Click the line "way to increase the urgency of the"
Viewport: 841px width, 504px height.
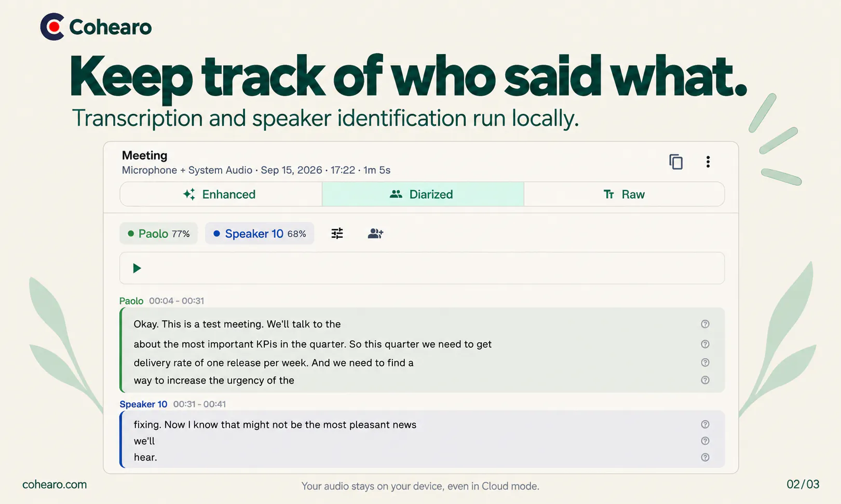[214, 380]
